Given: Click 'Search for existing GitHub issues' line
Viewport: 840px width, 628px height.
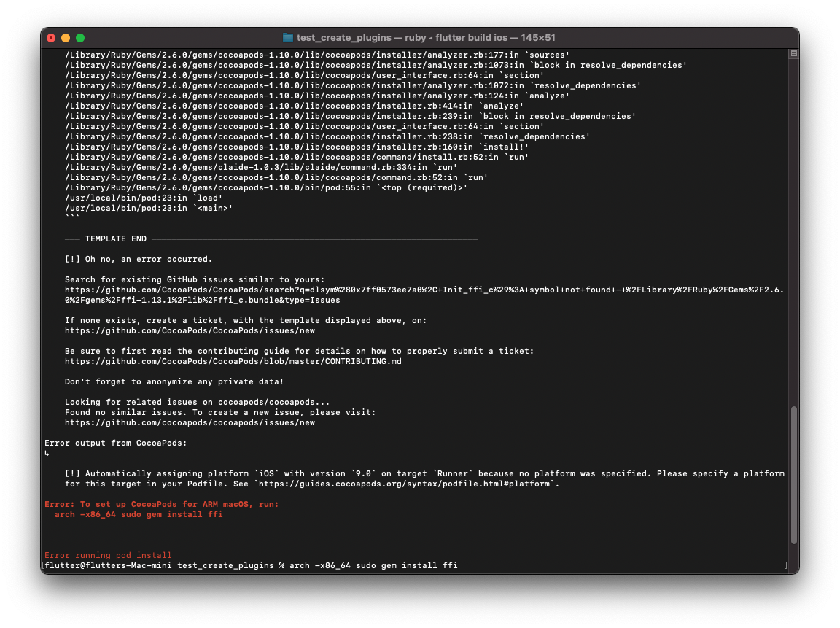Looking at the screenshot, I should (195, 279).
